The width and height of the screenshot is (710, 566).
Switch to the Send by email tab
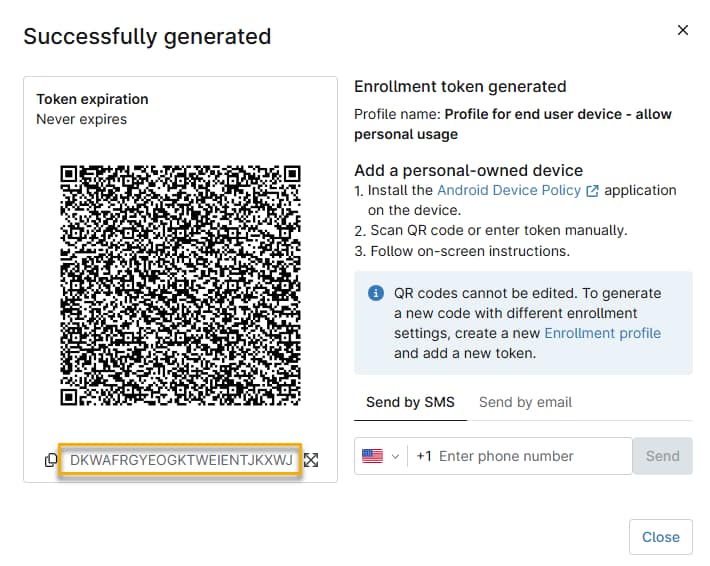[525, 402]
